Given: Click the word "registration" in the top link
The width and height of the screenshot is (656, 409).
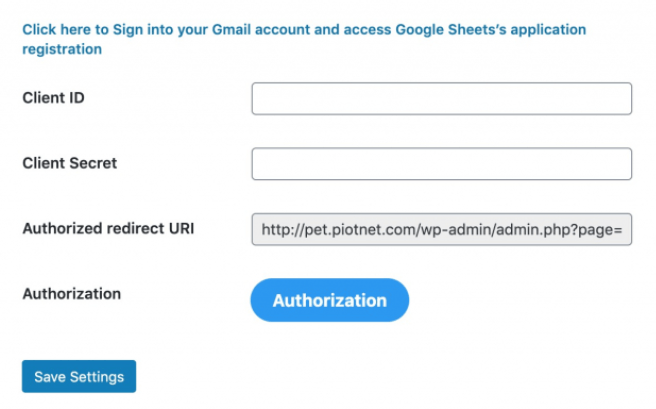Looking at the screenshot, I should coord(62,49).
